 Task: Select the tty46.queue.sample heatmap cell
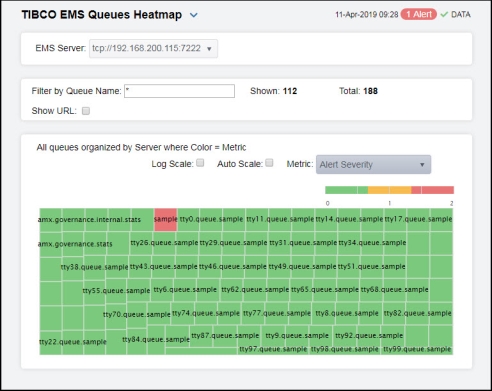coord(233,266)
